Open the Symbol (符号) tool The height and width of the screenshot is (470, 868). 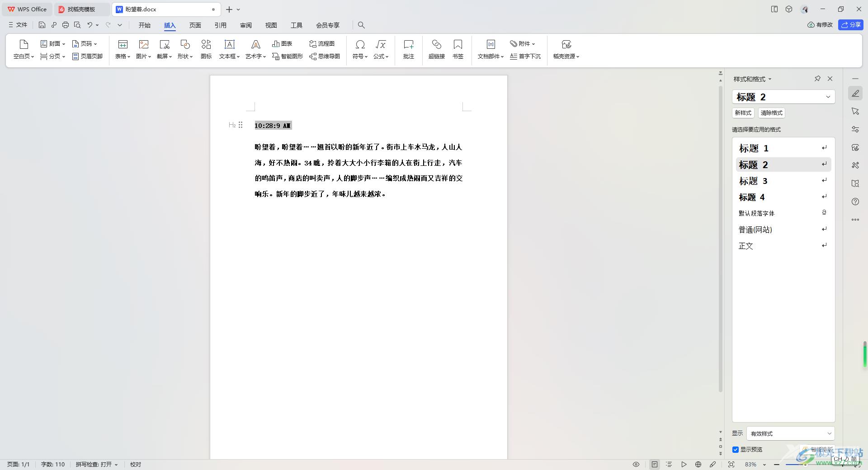pos(360,50)
